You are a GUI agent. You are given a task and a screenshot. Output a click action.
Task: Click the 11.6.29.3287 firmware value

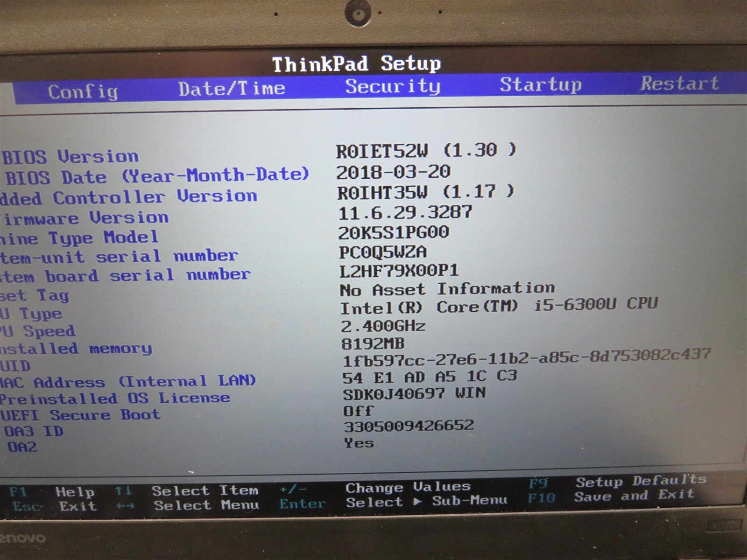405,213
